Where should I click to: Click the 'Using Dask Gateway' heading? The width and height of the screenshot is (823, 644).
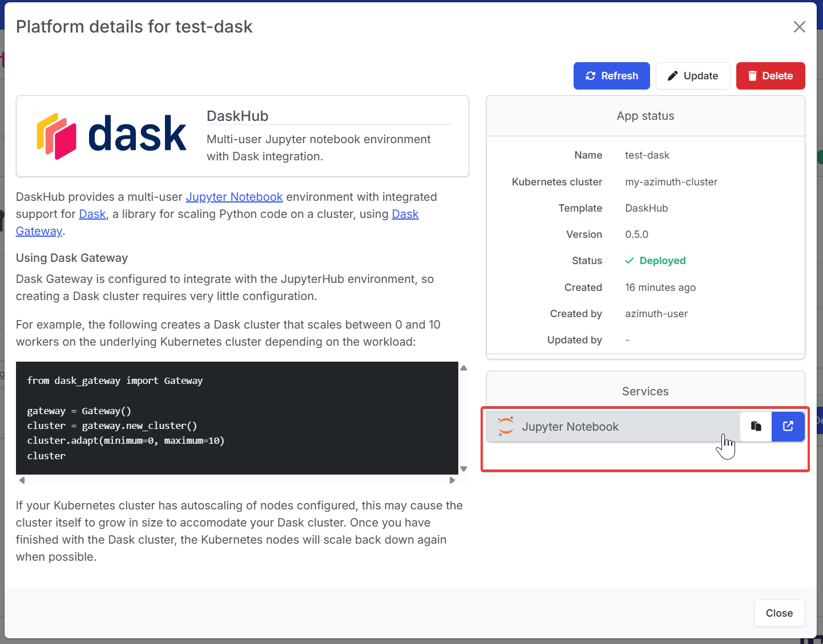[x=72, y=258]
